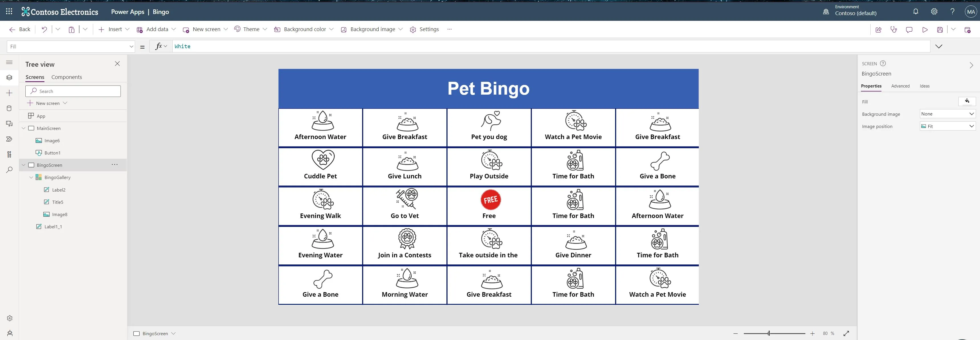Open the Data pane in left sidebar
The height and width of the screenshot is (340, 980).
(x=9, y=108)
